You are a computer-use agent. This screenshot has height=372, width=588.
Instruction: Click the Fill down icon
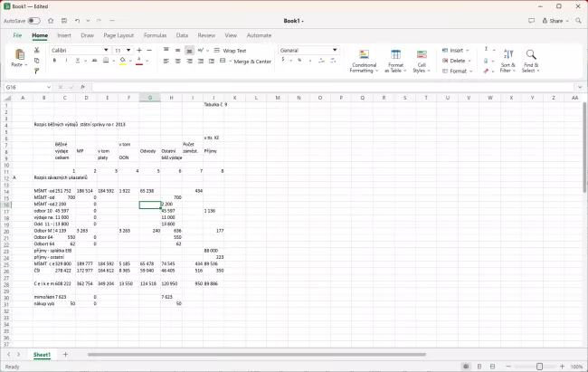point(486,61)
